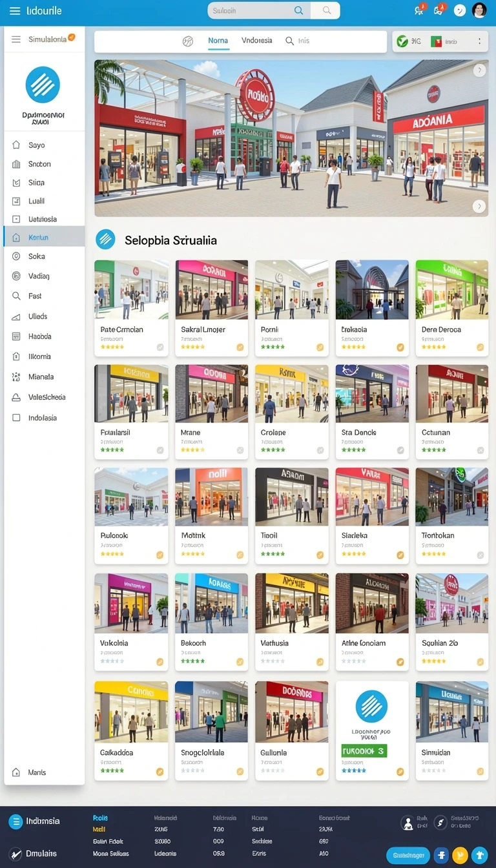The width and height of the screenshot is (496, 868).
Task: Open the three-dot options menu
Action: [x=479, y=41]
